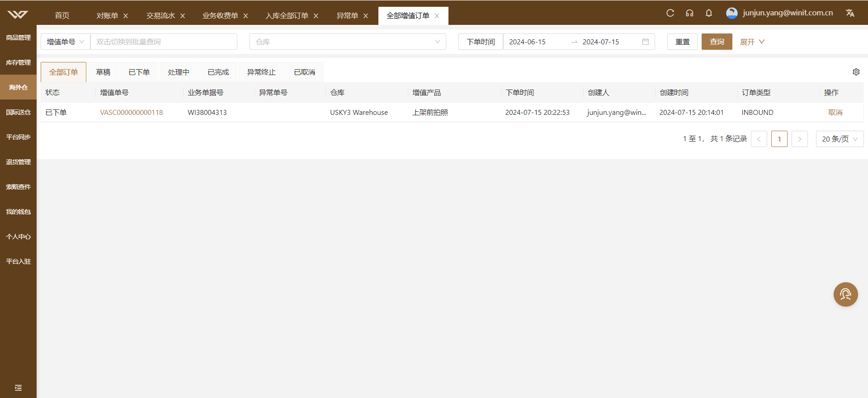Click the Winit logo icon
868x398 pixels.
pos(18,14)
